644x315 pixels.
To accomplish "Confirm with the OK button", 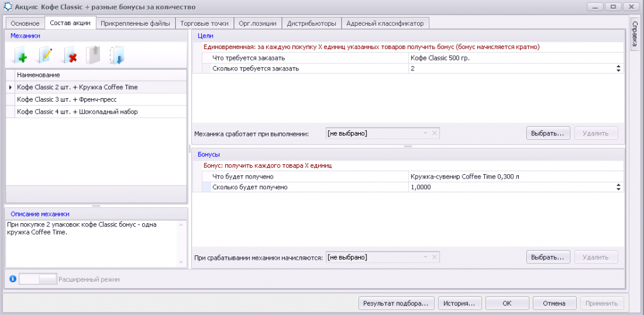I will (507, 304).
